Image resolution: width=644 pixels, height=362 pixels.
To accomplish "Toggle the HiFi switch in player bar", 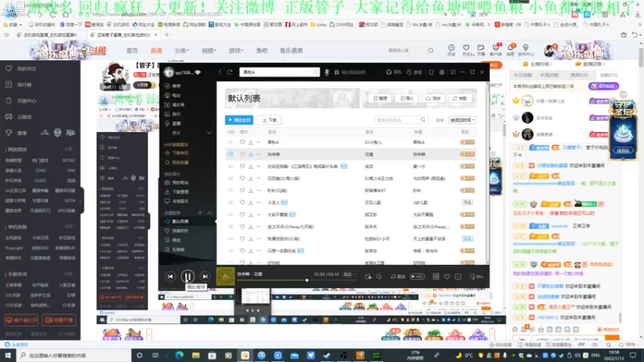I will pos(417,277).
